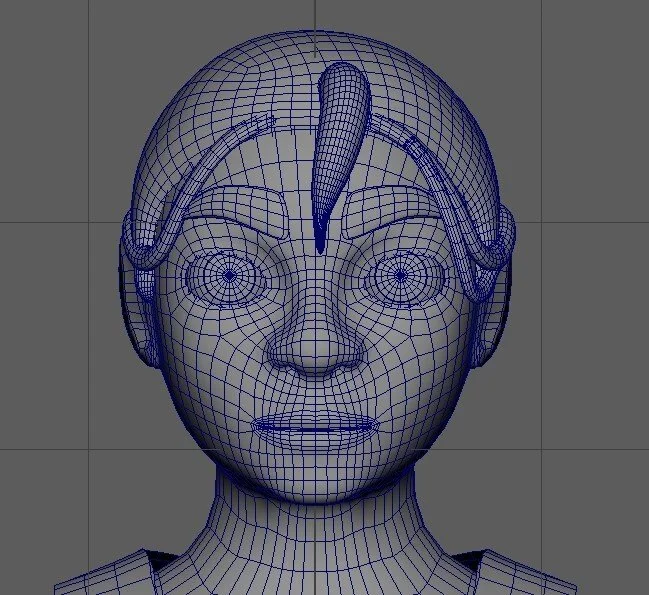Click the lips of the head model
Screen dimensions: 649x595
coord(315,426)
